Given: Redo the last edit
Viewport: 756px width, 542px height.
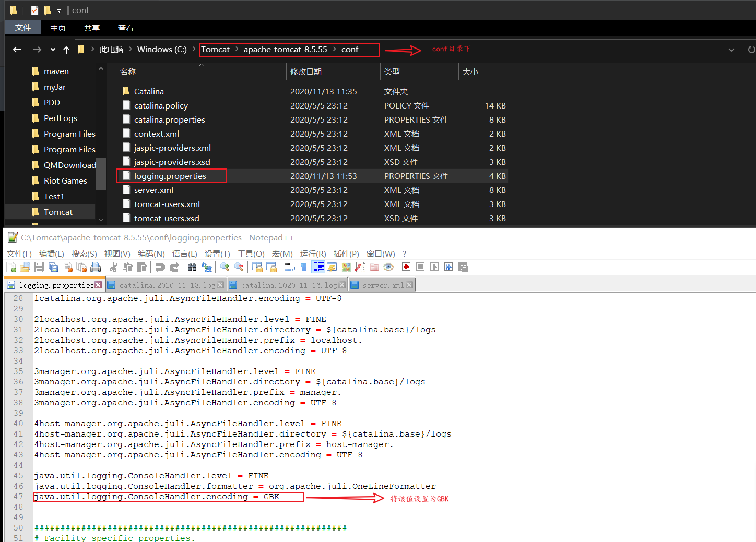Looking at the screenshot, I should pyautogui.click(x=174, y=267).
